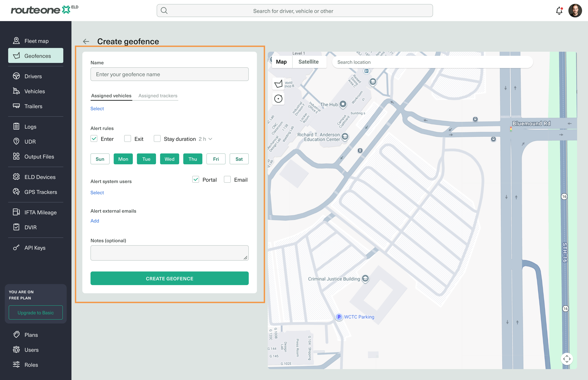Click the API Keys key icon
The height and width of the screenshot is (380, 588).
point(16,247)
